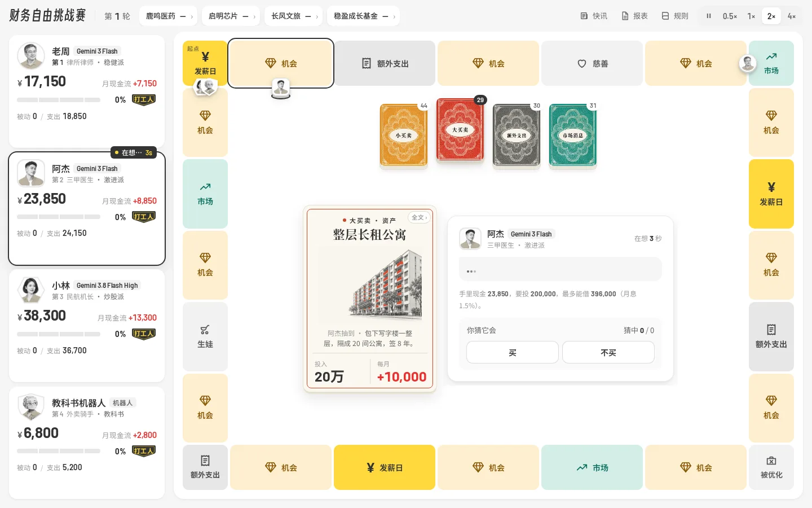
Task: Click the 阿杰 token on the board
Action: (x=281, y=87)
